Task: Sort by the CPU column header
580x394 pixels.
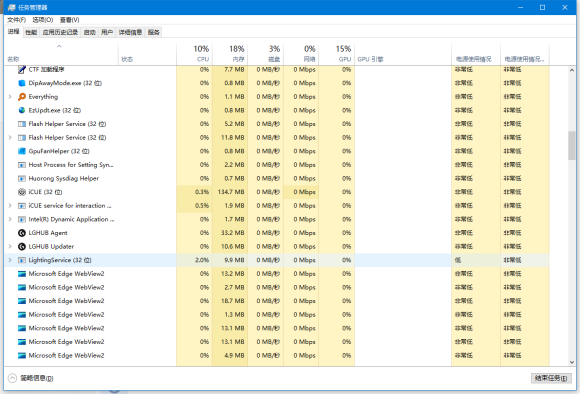Action: pyautogui.click(x=195, y=54)
